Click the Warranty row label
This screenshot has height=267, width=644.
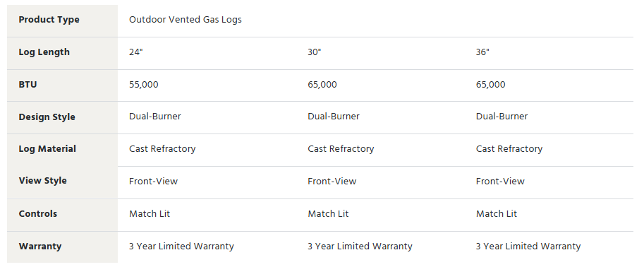tap(40, 247)
